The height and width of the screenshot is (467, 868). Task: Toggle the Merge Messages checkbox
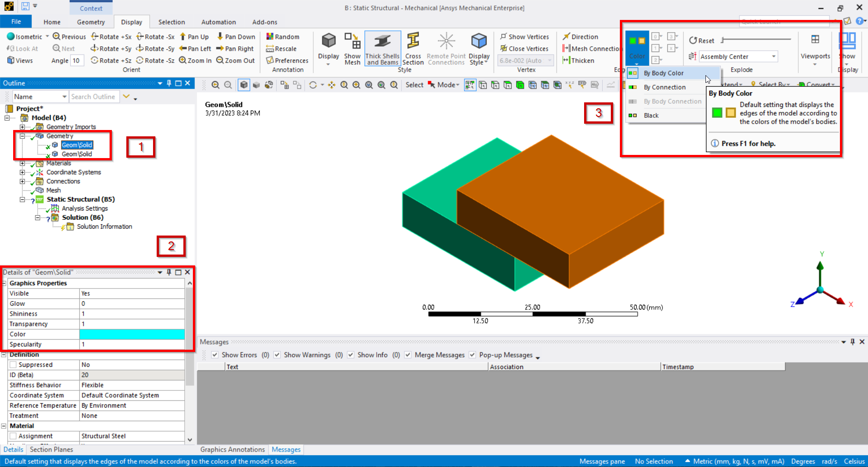[x=408, y=355]
